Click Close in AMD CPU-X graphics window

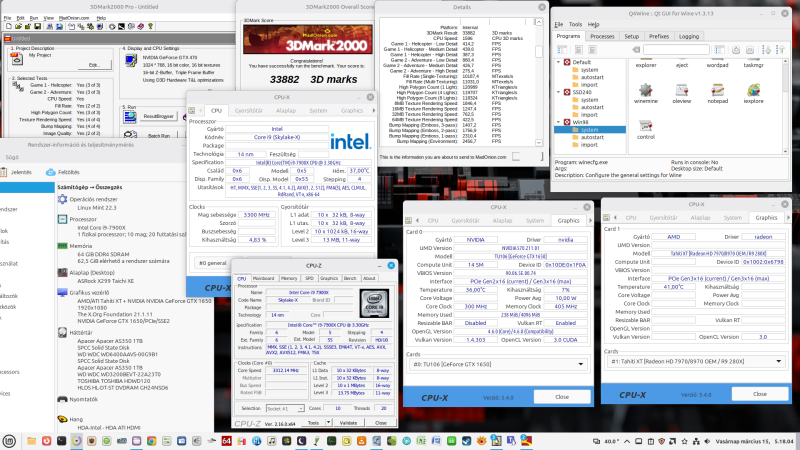[760, 393]
